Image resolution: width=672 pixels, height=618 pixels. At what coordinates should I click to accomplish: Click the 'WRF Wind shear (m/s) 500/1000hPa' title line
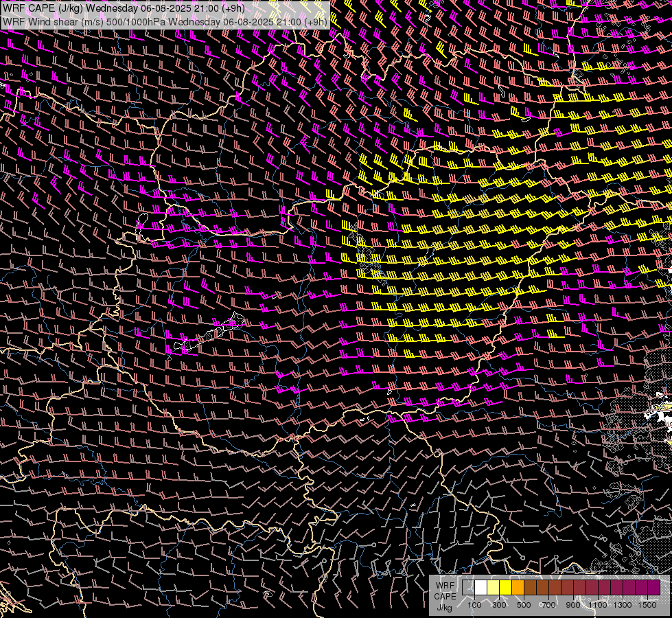point(165,21)
